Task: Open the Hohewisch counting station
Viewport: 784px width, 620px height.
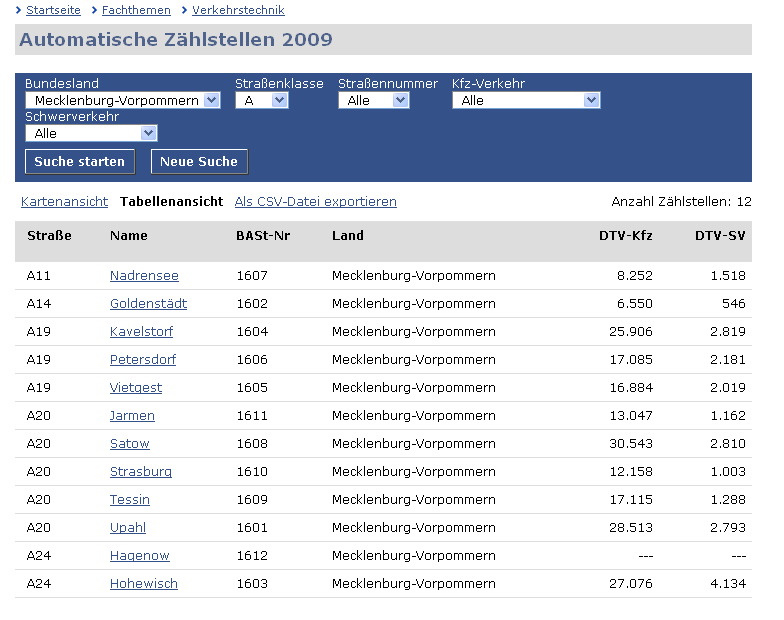Action: pos(144,584)
